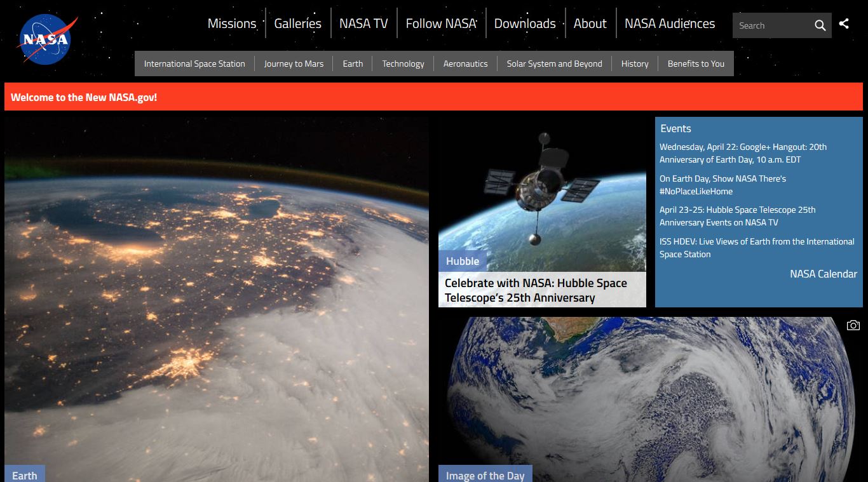Open Google+ Hangout Earth Day event

(743, 153)
